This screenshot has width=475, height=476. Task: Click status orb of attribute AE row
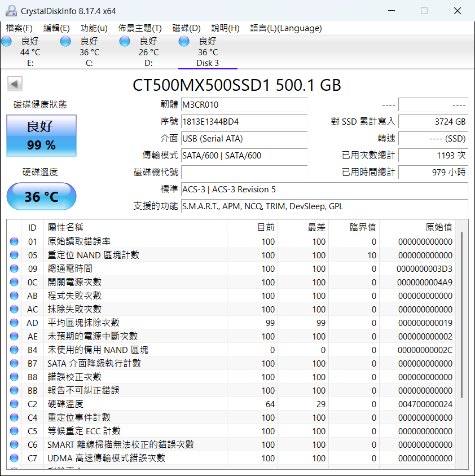coord(14,336)
